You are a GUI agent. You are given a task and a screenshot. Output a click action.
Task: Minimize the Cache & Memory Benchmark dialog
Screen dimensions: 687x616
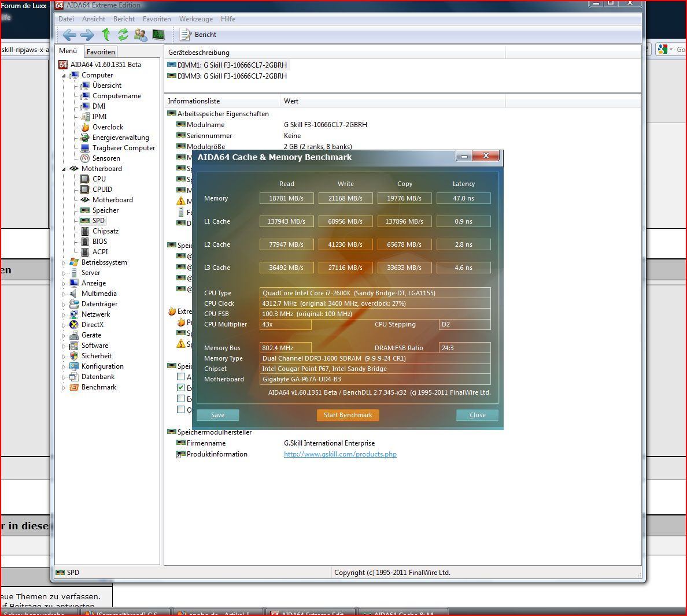click(x=464, y=156)
